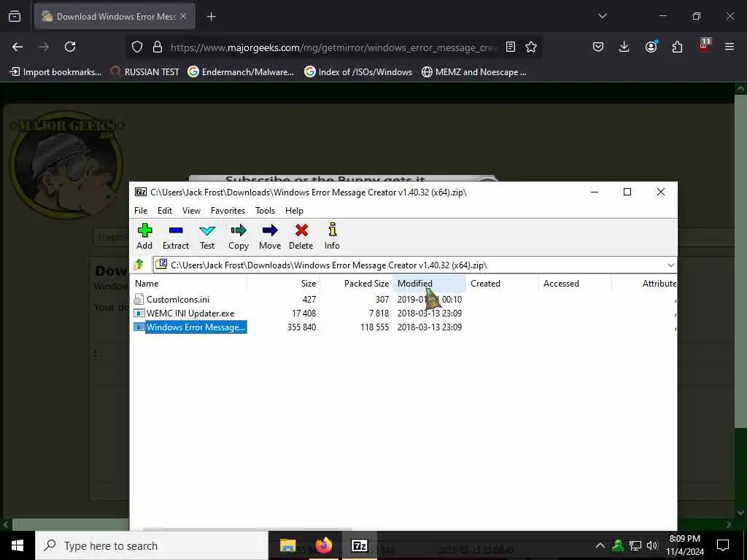Expand the 7-Zip path dropdown
Viewport: 747px width, 560px height.
671,265
